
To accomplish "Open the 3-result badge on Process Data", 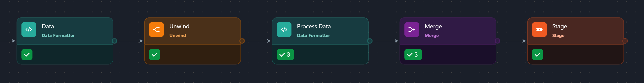I will tap(285, 55).
